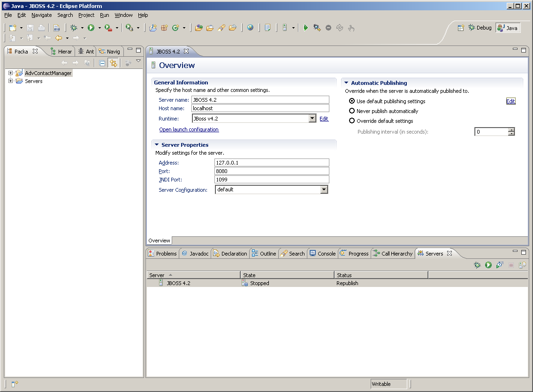Click the Open Web Browser globe icon
The height and width of the screenshot is (392, 533).
250,28
